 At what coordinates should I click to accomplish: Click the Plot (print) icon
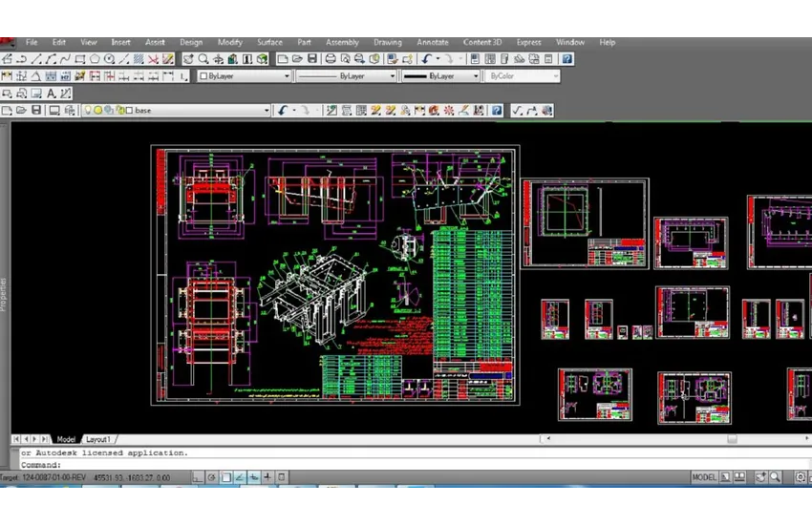pyautogui.click(x=331, y=59)
